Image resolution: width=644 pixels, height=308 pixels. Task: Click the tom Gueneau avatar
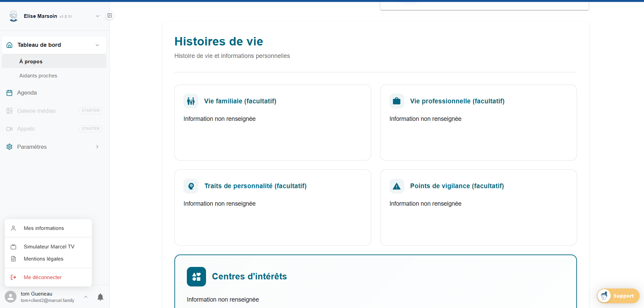coord(10,297)
